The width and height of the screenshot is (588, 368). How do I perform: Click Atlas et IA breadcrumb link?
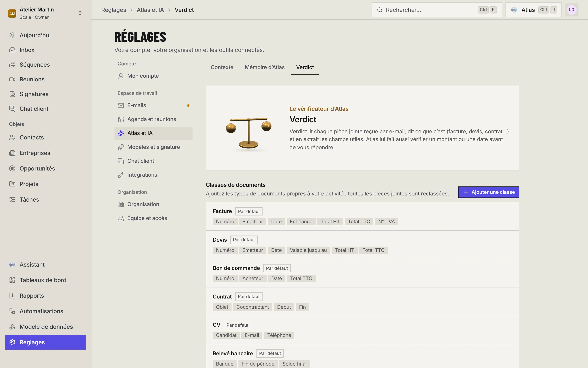click(x=150, y=10)
